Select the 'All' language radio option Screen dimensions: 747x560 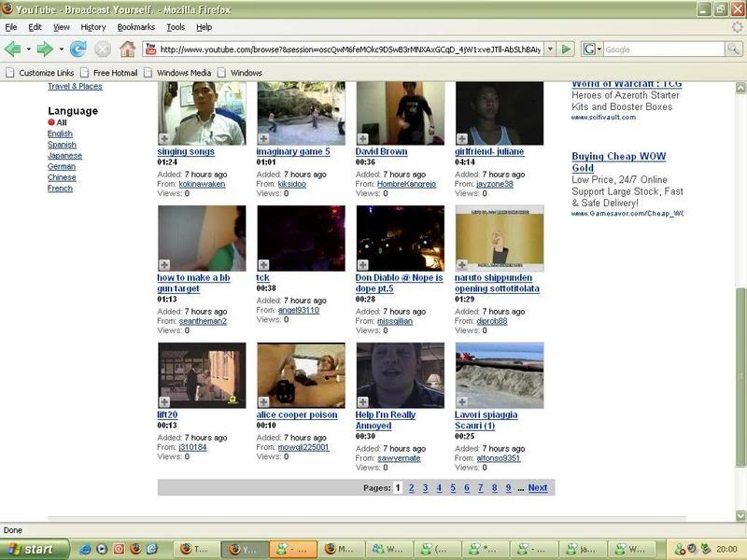point(51,122)
